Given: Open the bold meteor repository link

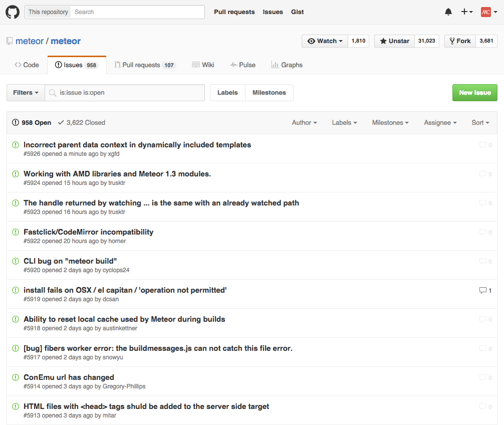Looking at the screenshot, I should pos(66,41).
